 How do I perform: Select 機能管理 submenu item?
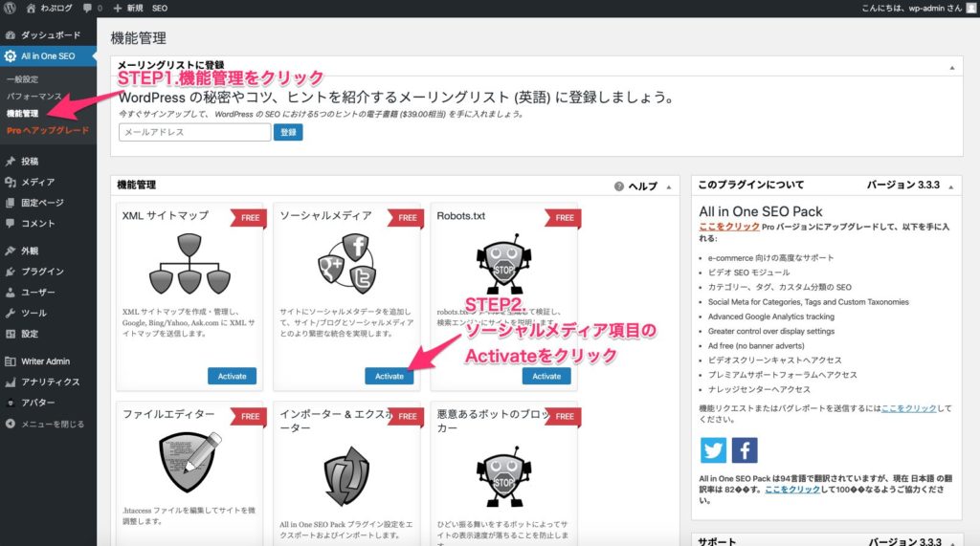point(23,113)
